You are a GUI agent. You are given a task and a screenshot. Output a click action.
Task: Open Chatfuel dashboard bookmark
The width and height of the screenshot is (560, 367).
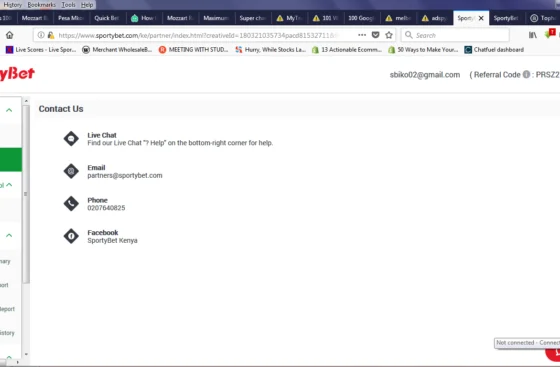(494, 50)
